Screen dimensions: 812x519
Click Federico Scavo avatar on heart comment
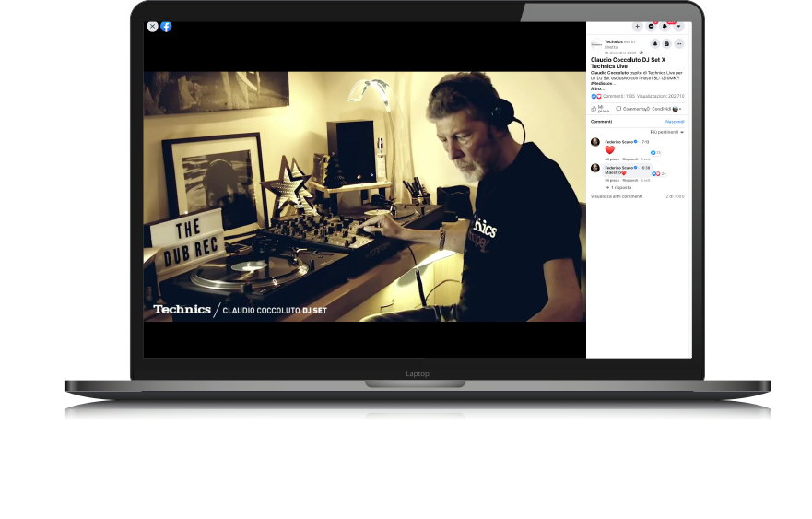pyautogui.click(x=595, y=142)
